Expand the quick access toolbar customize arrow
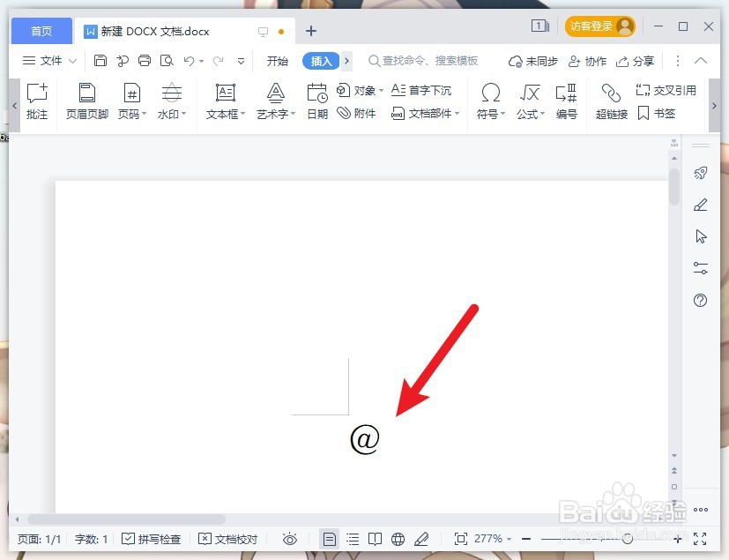 click(241, 61)
